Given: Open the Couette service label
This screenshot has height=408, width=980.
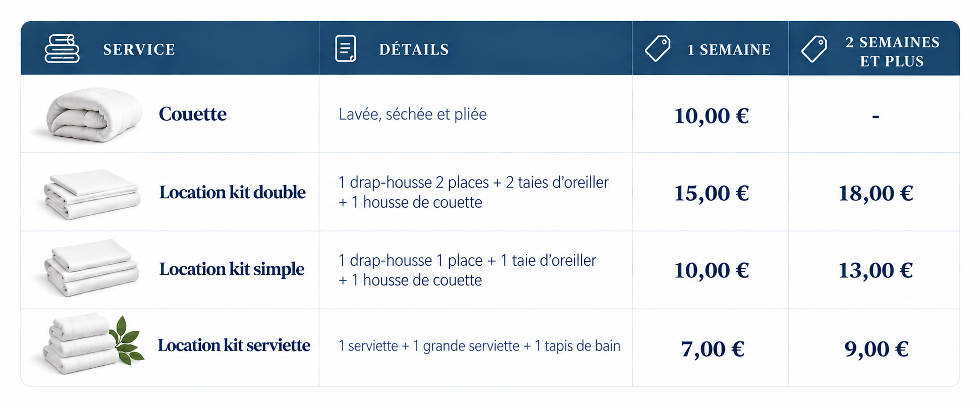Looking at the screenshot, I should coord(192,114).
